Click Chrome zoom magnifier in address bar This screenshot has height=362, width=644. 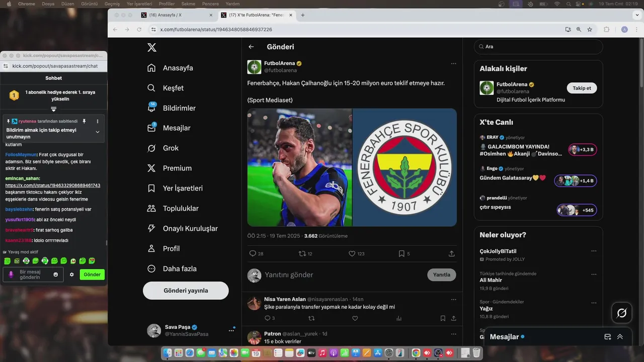(x=579, y=30)
